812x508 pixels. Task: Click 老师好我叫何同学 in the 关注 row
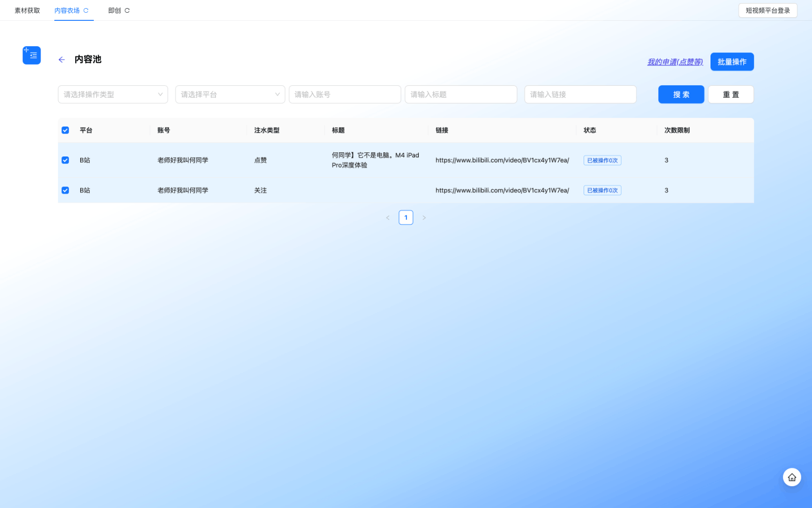coord(183,190)
